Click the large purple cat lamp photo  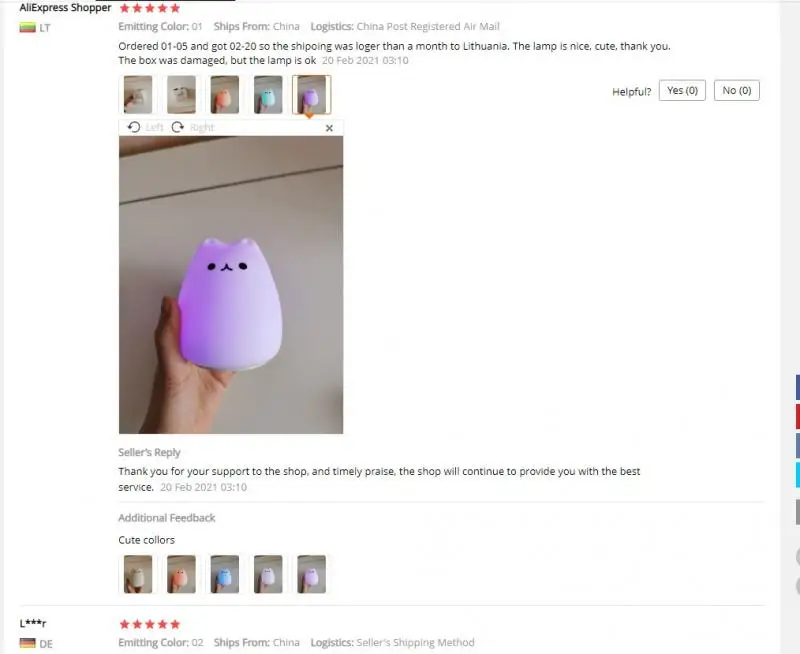pyautogui.click(x=231, y=285)
